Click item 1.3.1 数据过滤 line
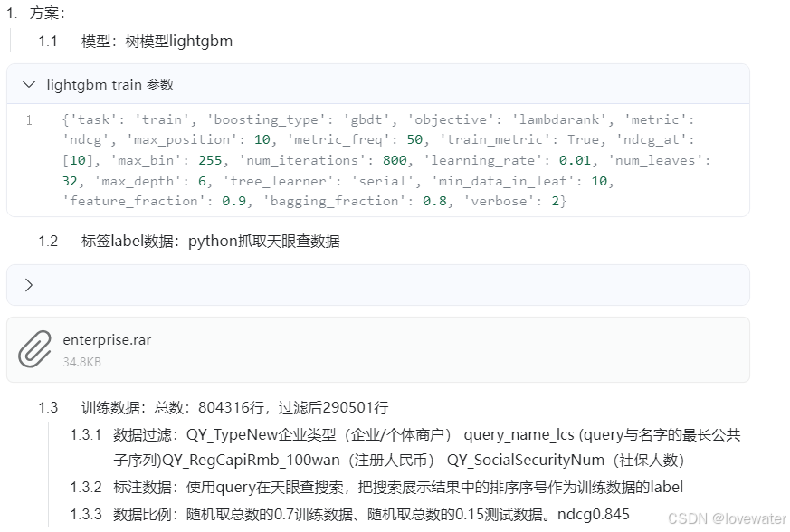The width and height of the screenshot is (790, 532). tap(405, 447)
